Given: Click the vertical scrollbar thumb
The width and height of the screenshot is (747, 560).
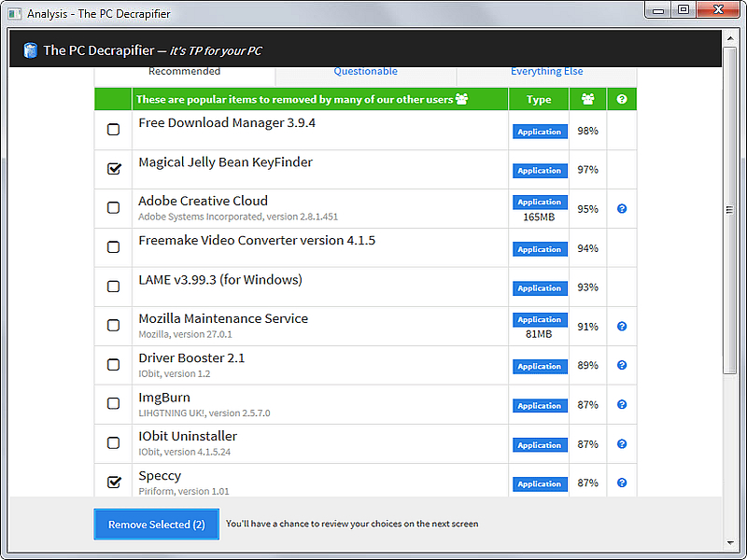Looking at the screenshot, I should (730, 210).
